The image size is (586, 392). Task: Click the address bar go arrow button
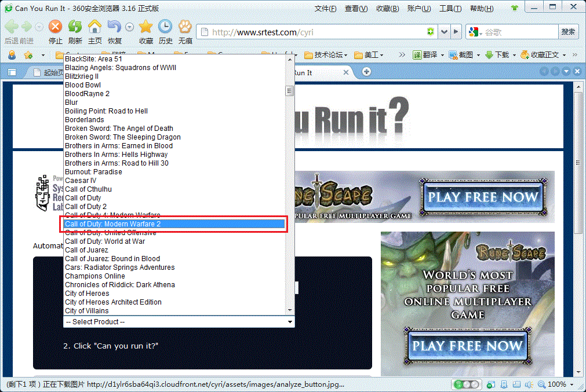click(456, 32)
